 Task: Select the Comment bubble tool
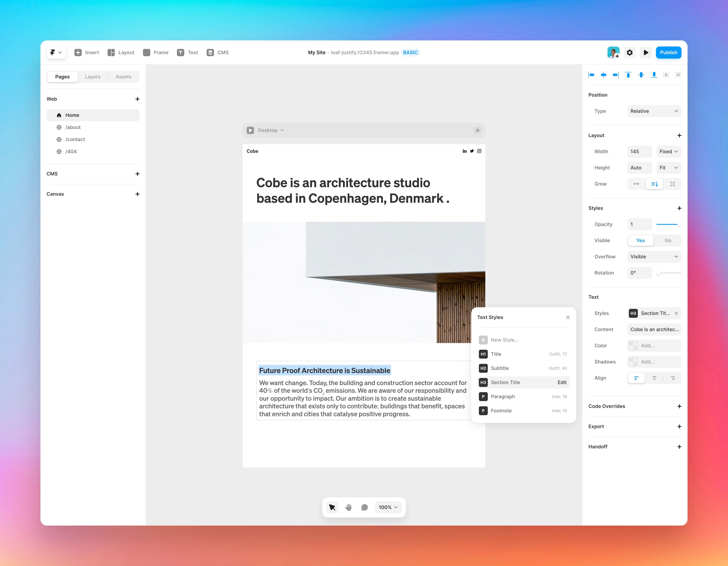pos(364,507)
